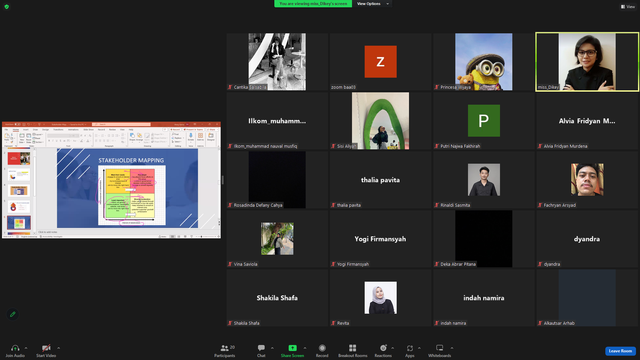Open the Transitions tab in shared PowerPoint
Image resolution: width=640 pixels, height=360 pixels.
click(58, 130)
